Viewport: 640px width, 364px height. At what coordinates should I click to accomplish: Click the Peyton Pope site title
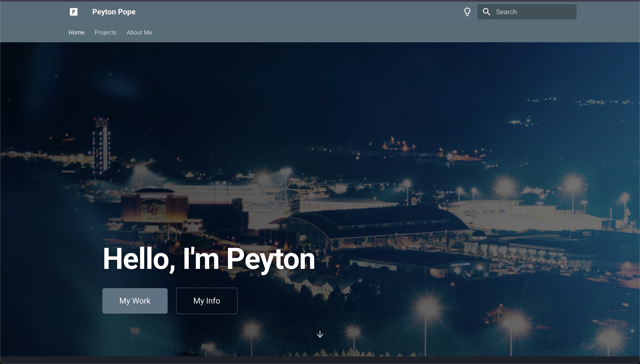(114, 12)
